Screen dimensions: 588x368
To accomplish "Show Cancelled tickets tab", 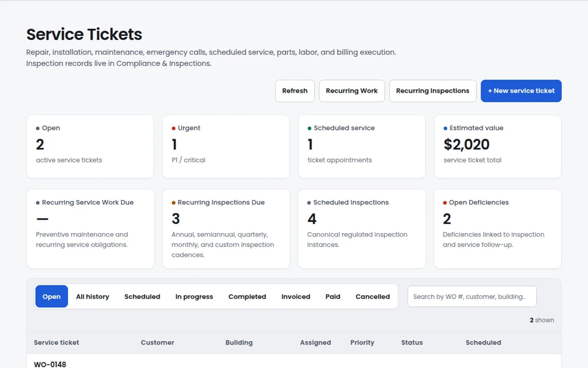I will (372, 296).
